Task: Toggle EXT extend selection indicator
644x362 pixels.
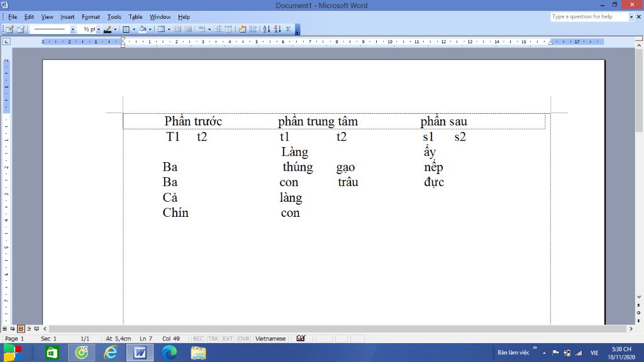Action: [228, 339]
